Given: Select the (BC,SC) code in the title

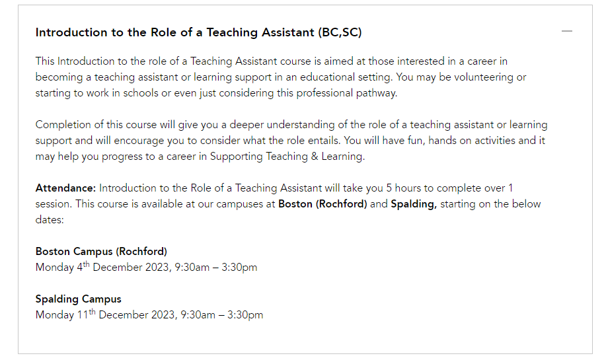Looking at the screenshot, I should pyautogui.click(x=340, y=32).
